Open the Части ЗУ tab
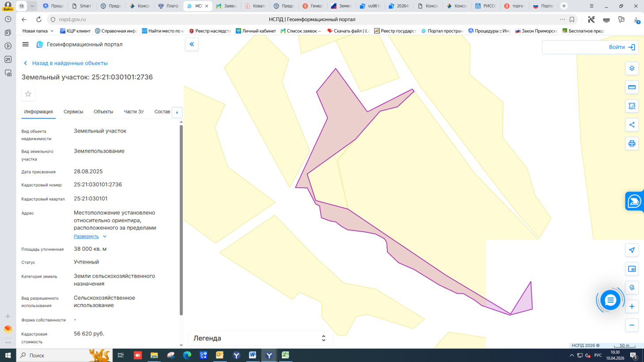 coord(133,112)
